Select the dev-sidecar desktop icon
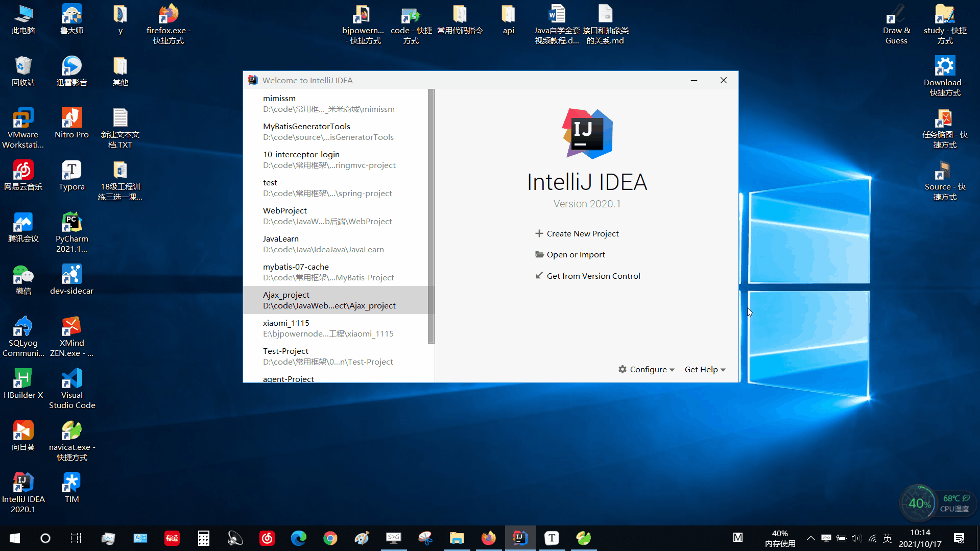 [x=72, y=280]
